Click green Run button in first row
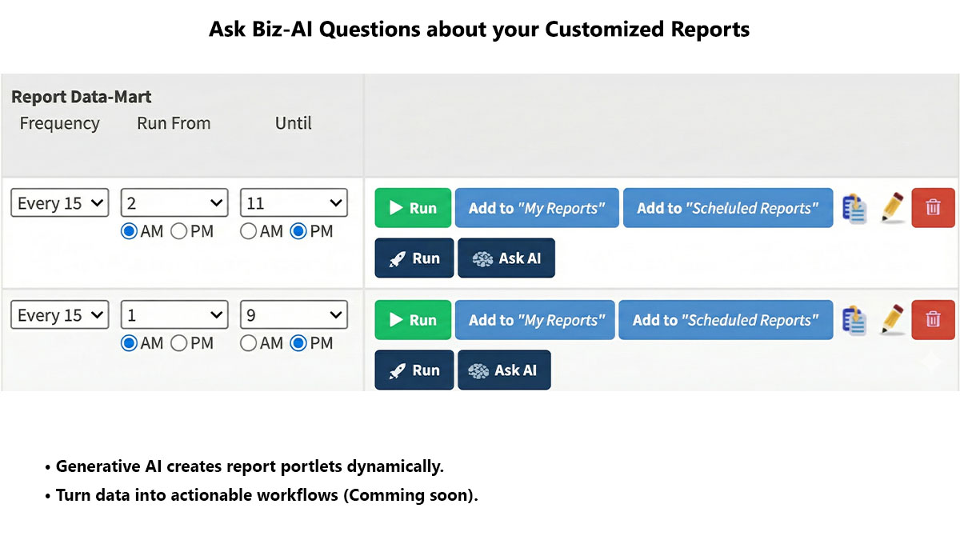Image resolution: width=960 pixels, height=560 pixels. point(413,208)
